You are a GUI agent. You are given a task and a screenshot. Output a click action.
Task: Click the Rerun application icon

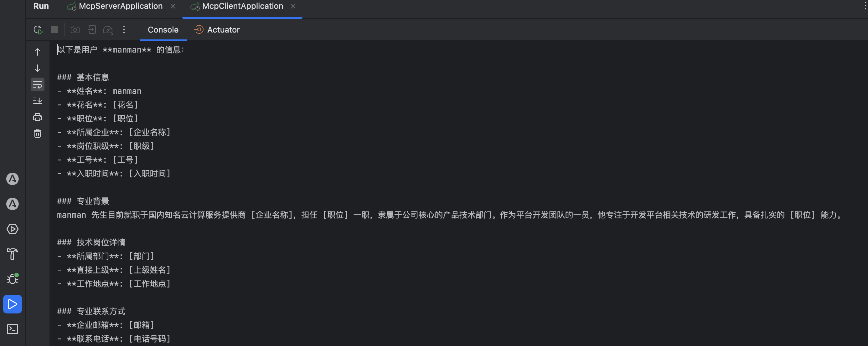tap(38, 30)
